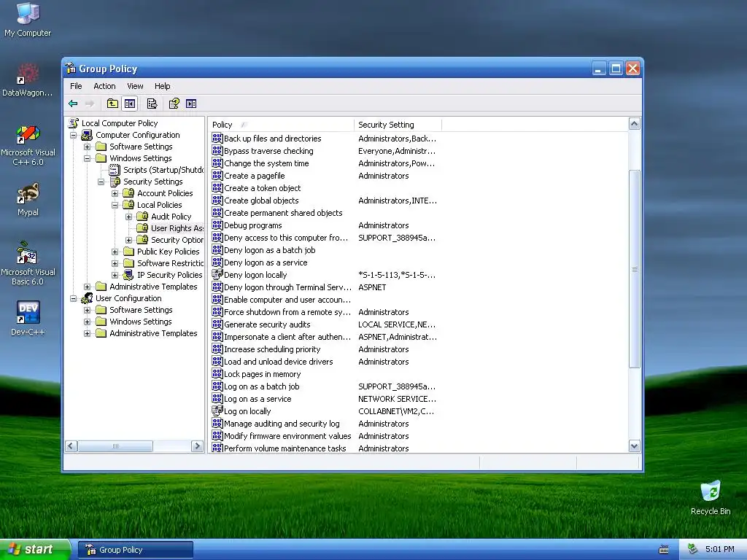Click the Computer Configuration icon in the tree
747x560 pixels.
point(88,135)
